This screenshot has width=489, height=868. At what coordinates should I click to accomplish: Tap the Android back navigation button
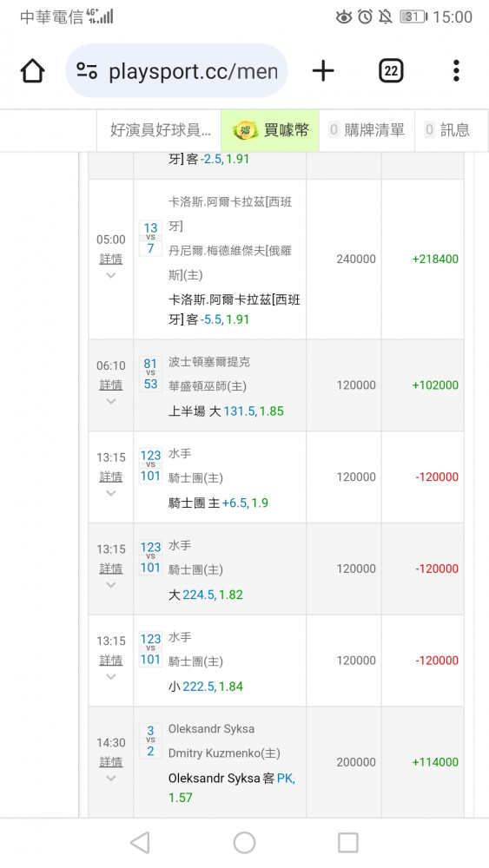click(140, 843)
